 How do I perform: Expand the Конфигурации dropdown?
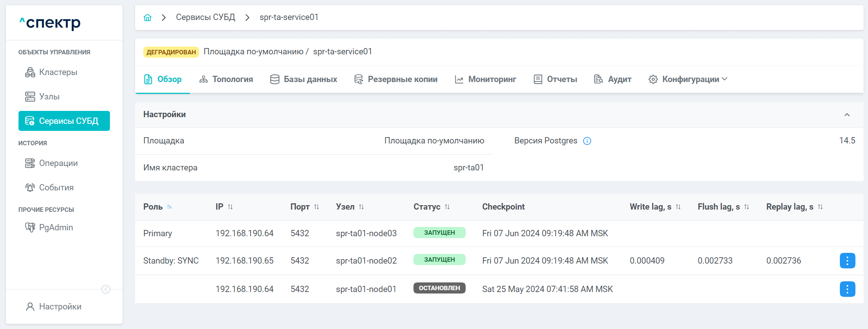pyautogui.click(x=688, y=79)
